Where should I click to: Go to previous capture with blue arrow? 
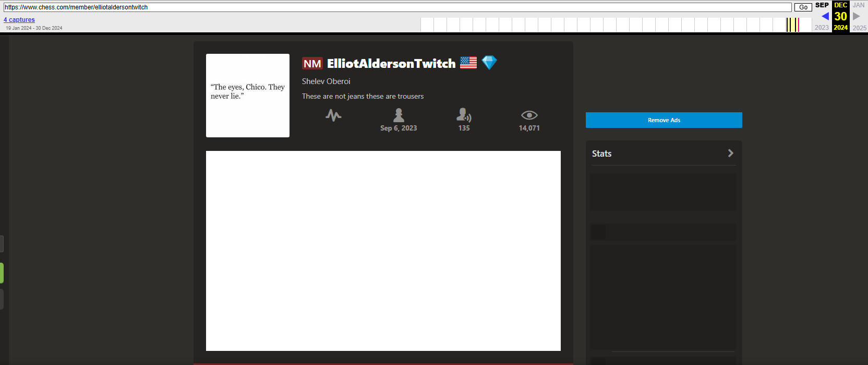[825, 16]
